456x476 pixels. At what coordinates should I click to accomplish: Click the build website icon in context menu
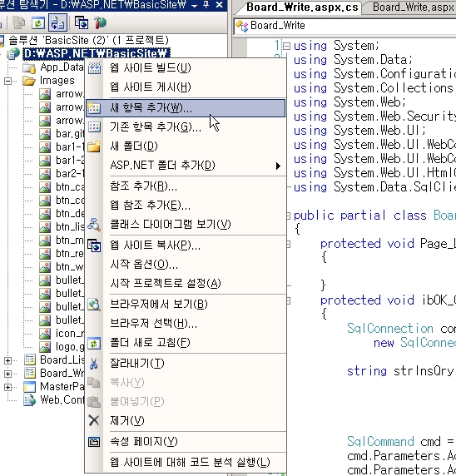tap(94, 68)
